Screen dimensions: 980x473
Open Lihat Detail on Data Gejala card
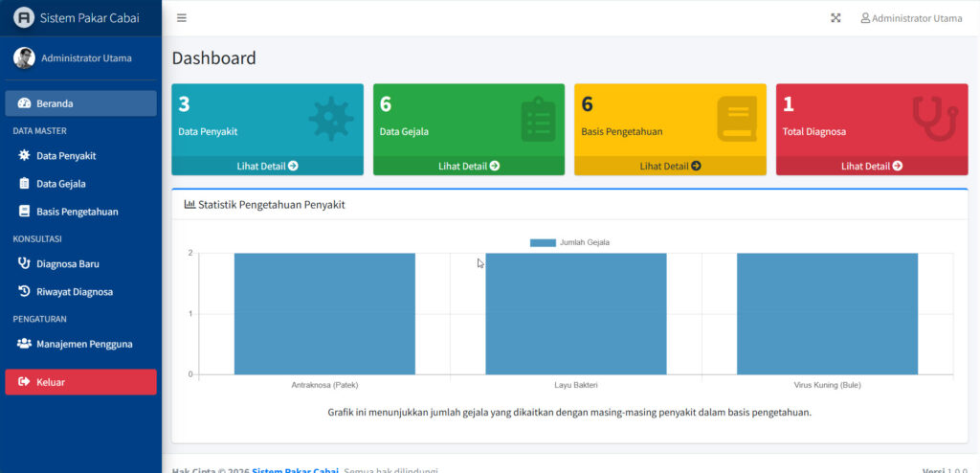(469, 166)
